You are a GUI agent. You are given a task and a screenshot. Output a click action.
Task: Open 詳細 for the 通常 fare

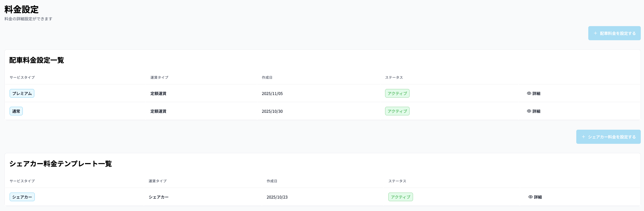[536, 111]
